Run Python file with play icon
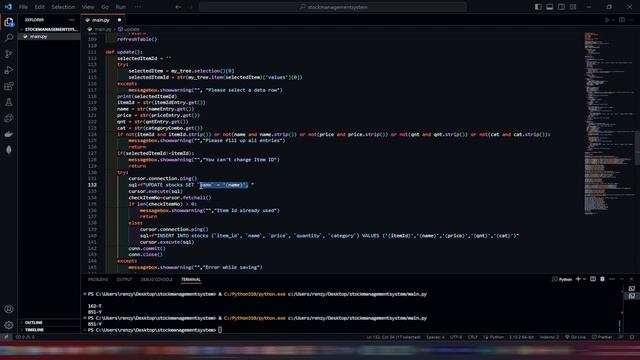This screenshot has height=360, width=640. tap(607, 20)
